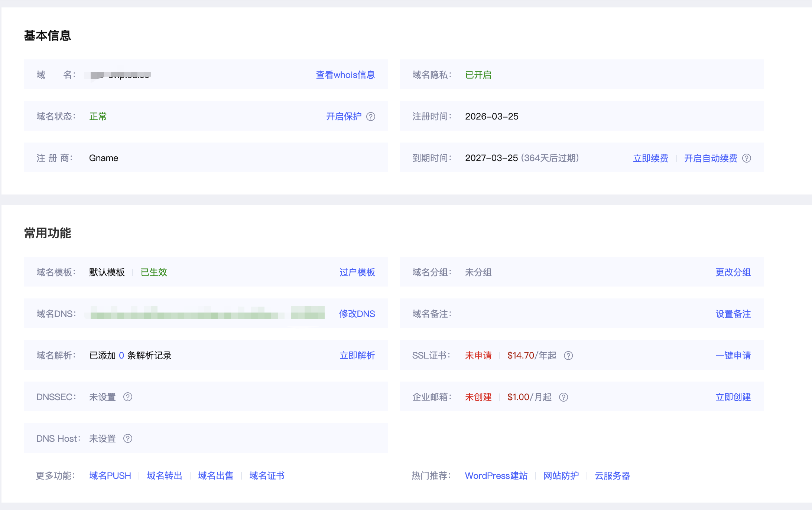Open the enterprise email help icon
Image resolution: width=812 pixels, height=510 pixels.
click(563, 397)
